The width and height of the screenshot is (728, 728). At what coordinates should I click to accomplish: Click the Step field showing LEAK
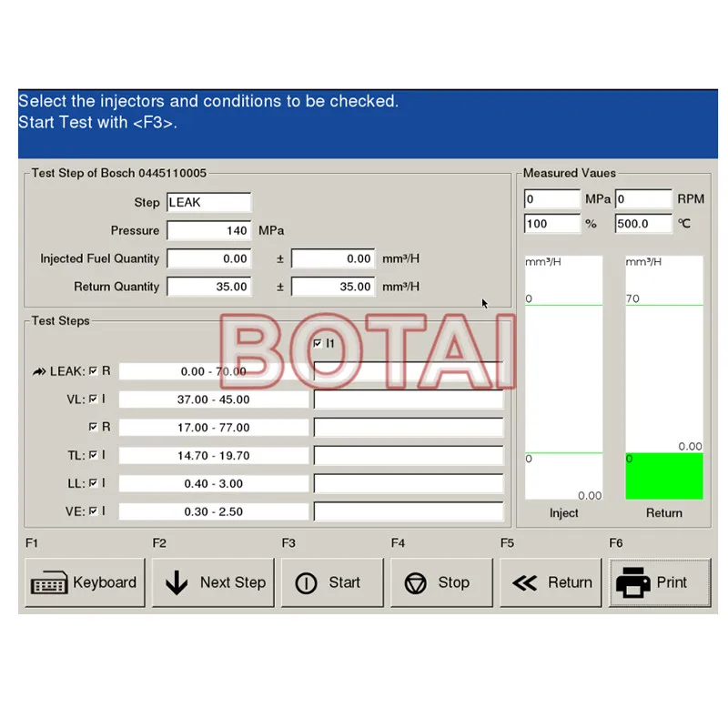[x=209, y=202]
